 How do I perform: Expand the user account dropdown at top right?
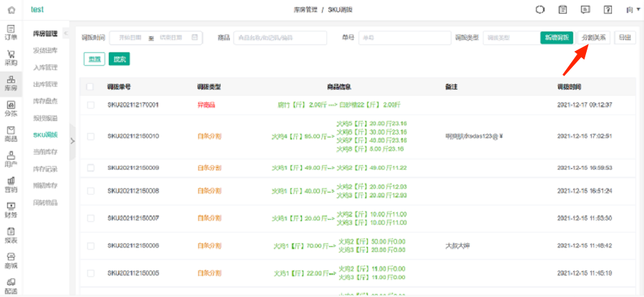[x=631, y=10]
